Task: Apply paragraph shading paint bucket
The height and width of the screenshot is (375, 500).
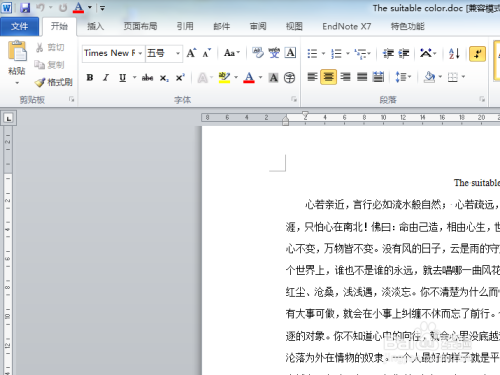Action: (429, 77)
